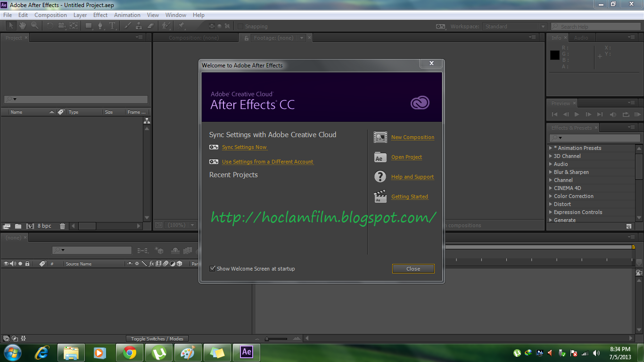Image resolution: width=644 pixels, height=362 pixels.
Task: Select the Clone Stamp tool
Action: pos(139,26)
